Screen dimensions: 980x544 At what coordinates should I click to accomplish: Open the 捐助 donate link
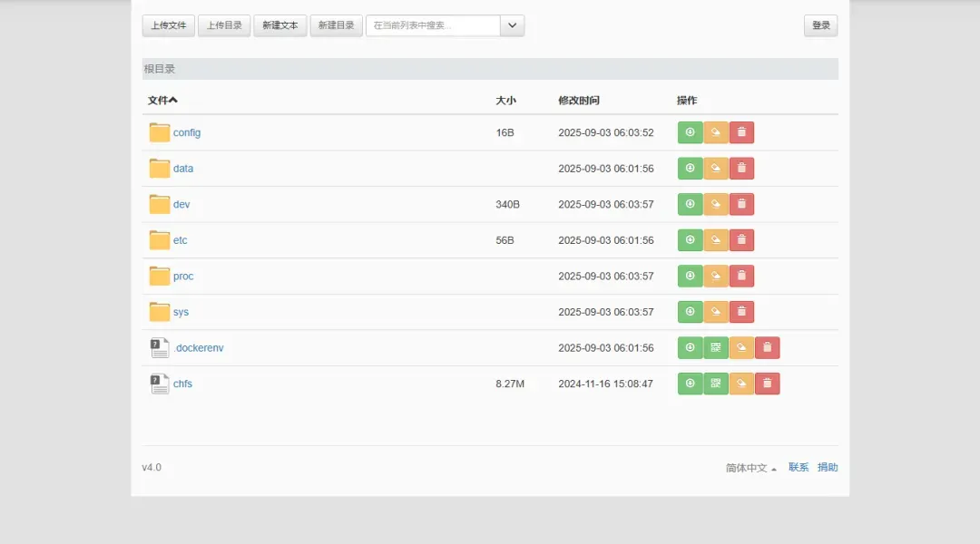pyautogui.click(x=827, y=467)
